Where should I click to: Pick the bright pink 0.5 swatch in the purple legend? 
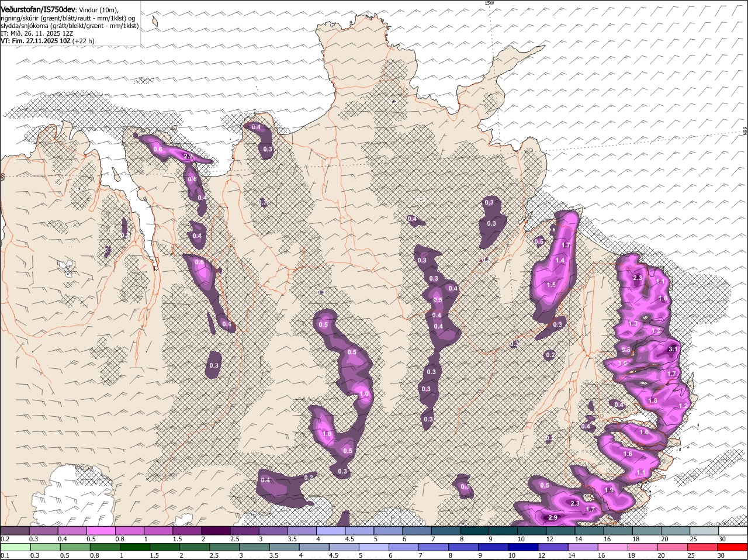(101, 531)
